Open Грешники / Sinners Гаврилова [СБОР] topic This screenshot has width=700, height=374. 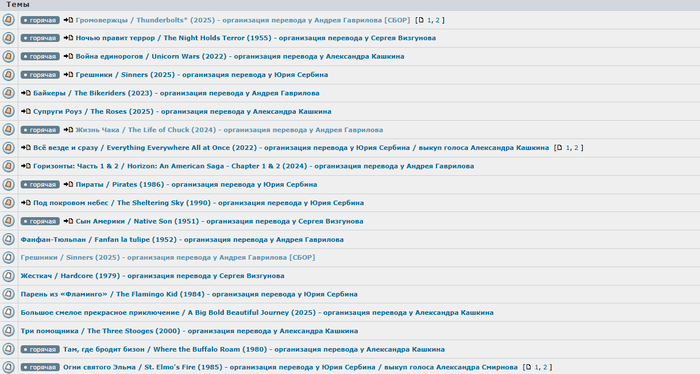click(x=168, y=258)
